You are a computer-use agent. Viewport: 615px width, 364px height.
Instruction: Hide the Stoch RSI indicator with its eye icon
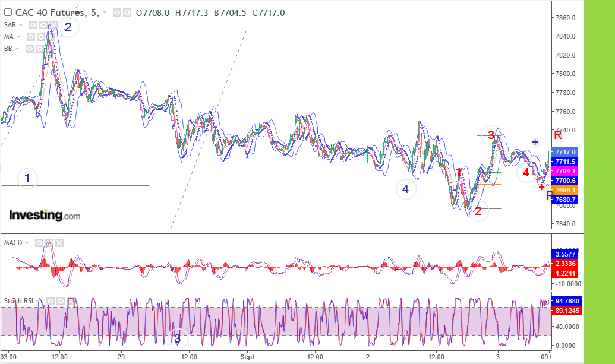[x=50, y=301]
